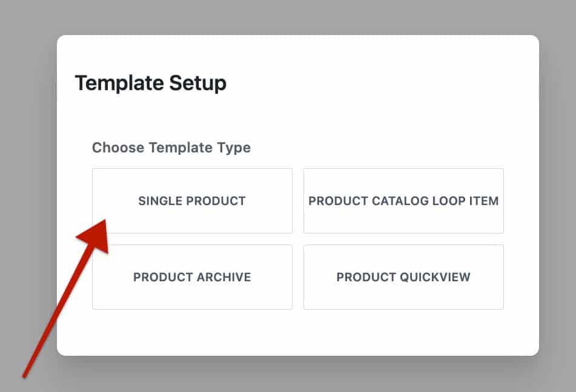Click the Template Setup heading
This screenshot has height=392, width=576.
click(150, 83)
